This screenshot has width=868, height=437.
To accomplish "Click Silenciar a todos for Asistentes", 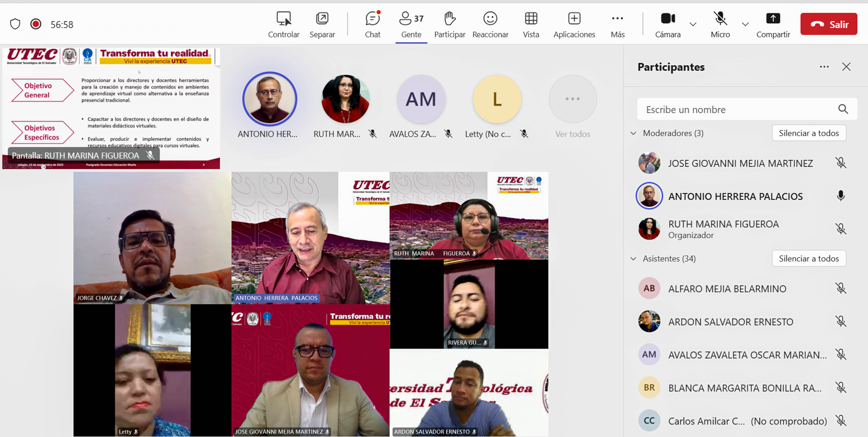I will tap(808, 259).
